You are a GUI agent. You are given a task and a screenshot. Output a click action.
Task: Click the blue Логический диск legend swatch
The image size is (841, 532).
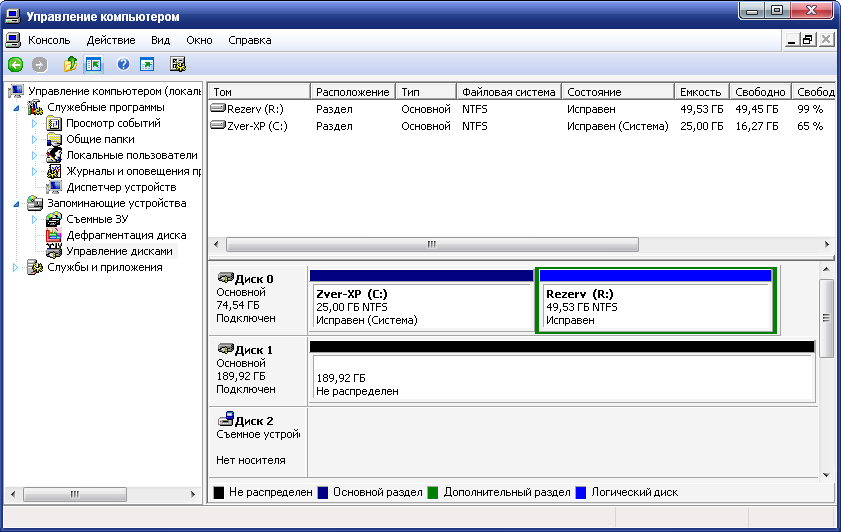point(580,493)
